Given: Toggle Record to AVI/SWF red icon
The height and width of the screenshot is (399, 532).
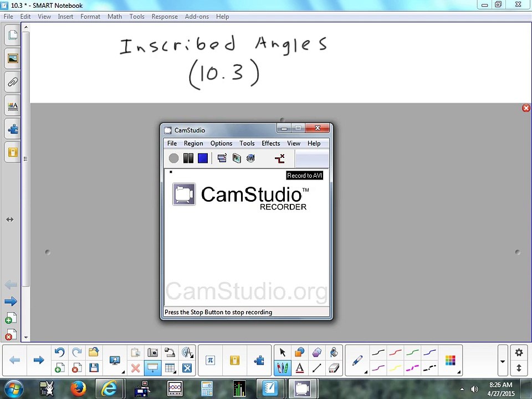Looking at the screenshot, I should (x=280, y=158).
